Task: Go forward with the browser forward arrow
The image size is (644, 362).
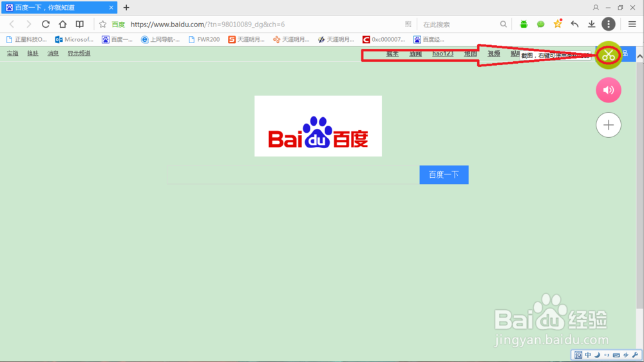Action: pyautogui.click(x=28, y=24)
